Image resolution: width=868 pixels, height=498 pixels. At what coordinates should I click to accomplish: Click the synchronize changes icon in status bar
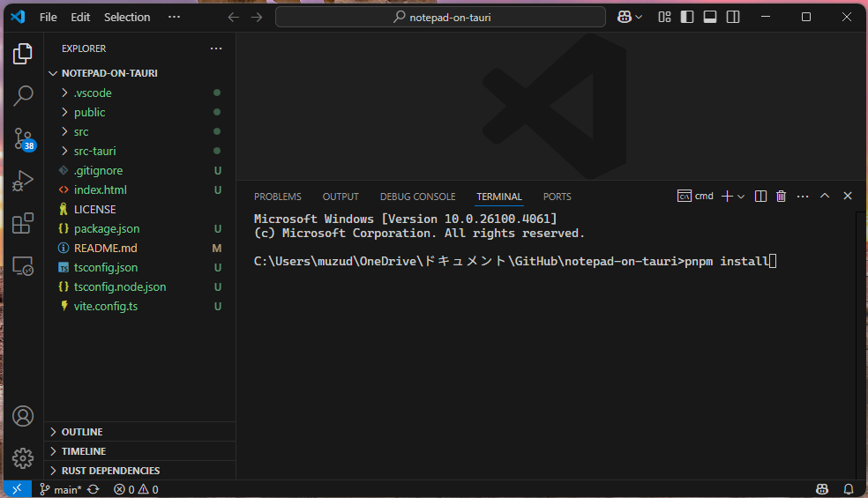click(x=93, y=489)
